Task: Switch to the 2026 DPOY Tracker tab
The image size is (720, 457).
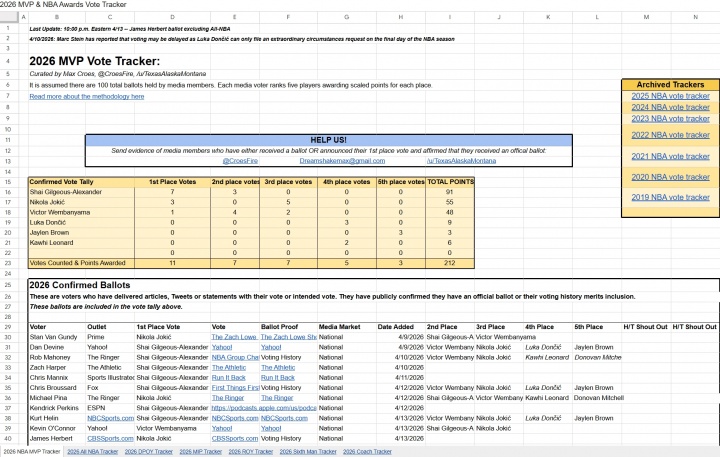Action: click(x=148, y=452)
